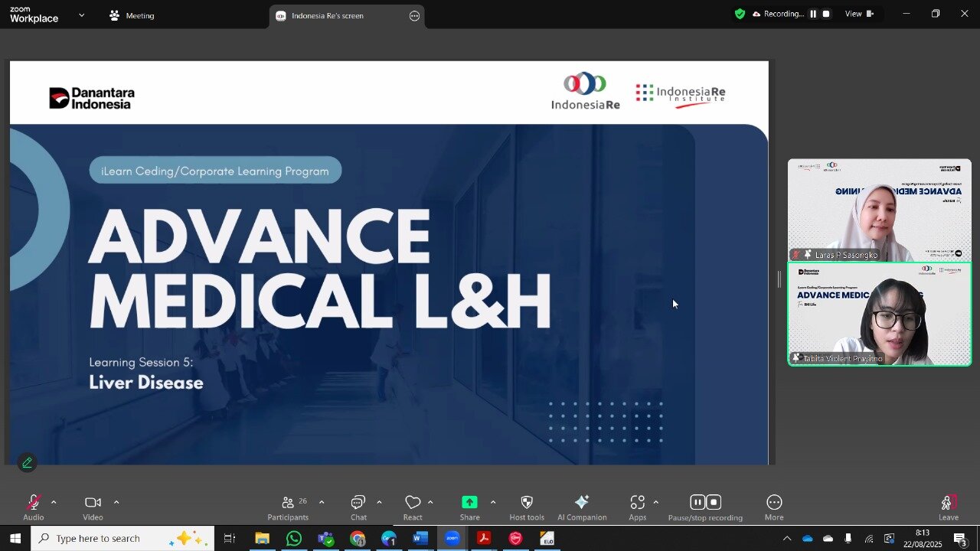
Task: Expand audio options arrow
Action: (54, 502)
